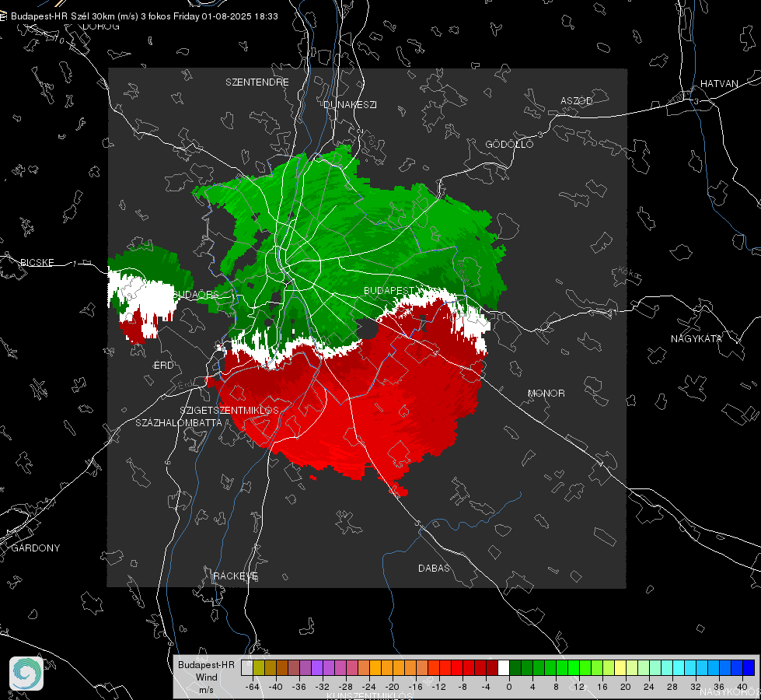
Task: Click the swirl logo icon at bottom left
Action: [26, 674]
